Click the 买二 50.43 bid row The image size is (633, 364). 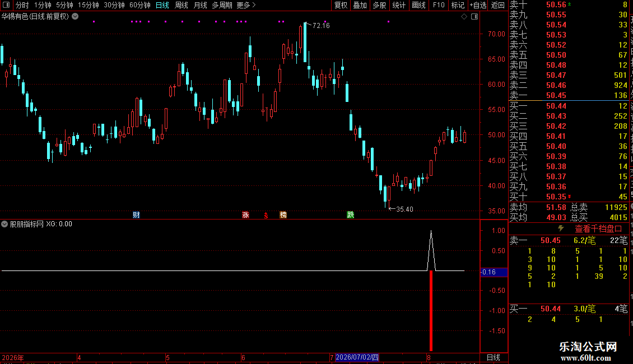[x=569, y=116]
